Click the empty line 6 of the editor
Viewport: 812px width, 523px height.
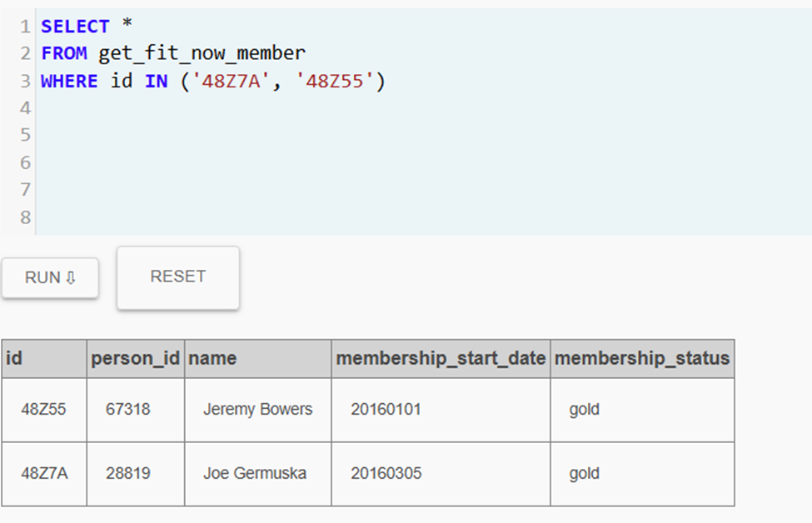click(424, 162)
